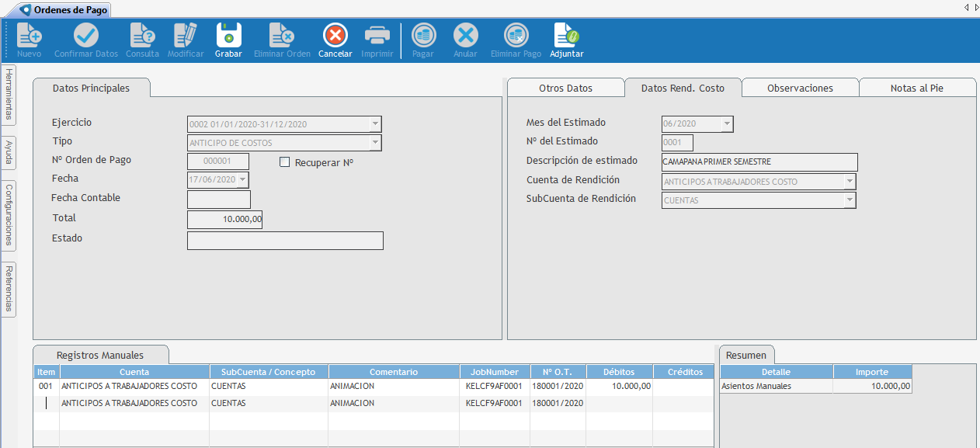The width and height of the screenshot is (980, 448).
Task: Attach a file with the Adjuntar icon
Action: point(566,36)
